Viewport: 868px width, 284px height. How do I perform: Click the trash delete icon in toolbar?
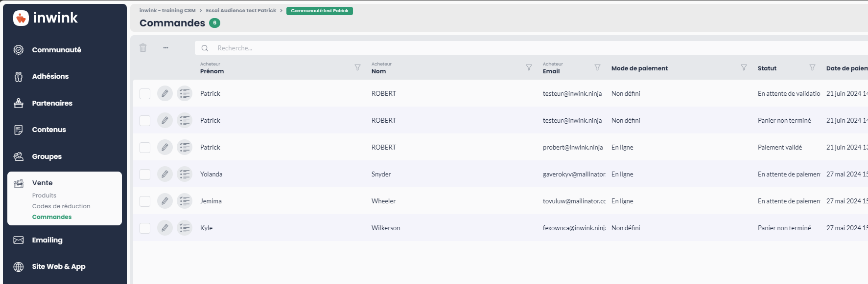pos(143,48)
